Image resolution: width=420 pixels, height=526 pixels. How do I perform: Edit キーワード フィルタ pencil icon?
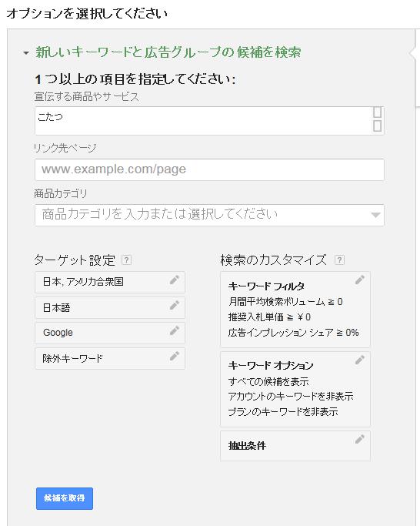[x=360, y=280]
